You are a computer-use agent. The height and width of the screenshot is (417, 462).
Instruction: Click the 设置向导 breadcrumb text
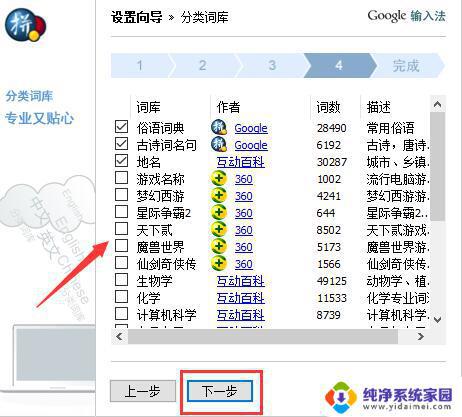tap(137, 17)
